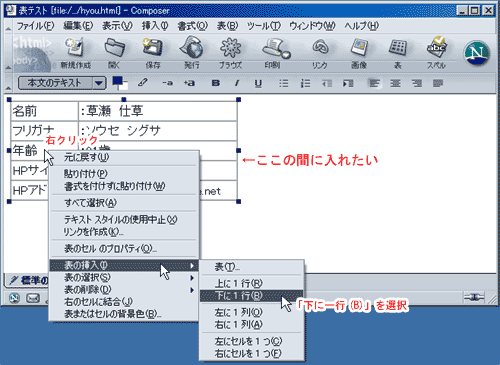Image resolution: width=500 pixels, height=365 pixels.
Task: Justify text alignment
Action: 438,83
